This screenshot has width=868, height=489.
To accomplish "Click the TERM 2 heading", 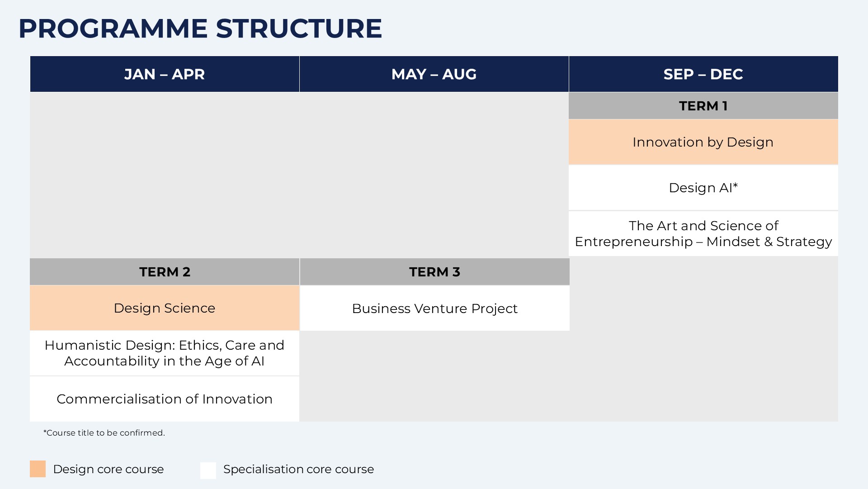I will (165, 272).
